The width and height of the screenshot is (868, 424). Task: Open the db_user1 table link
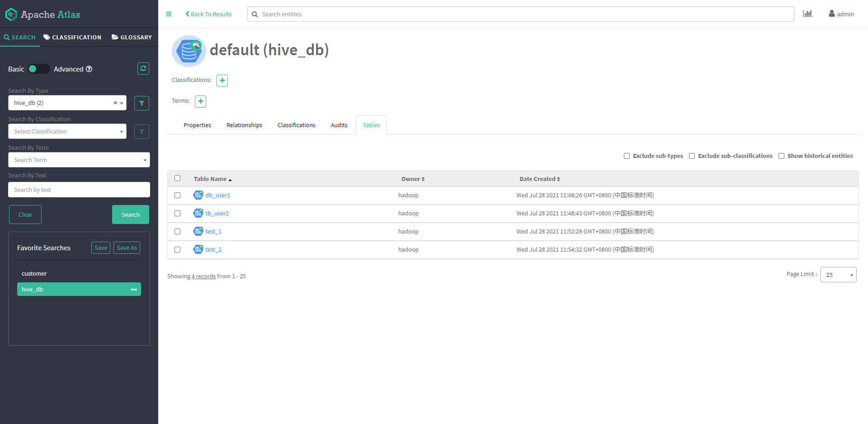tap(218, 195)
